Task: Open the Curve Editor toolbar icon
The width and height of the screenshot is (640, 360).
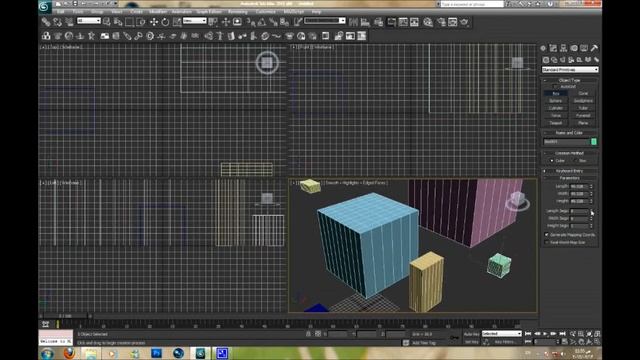Action: pyautogui.click(x=403, y=22)
